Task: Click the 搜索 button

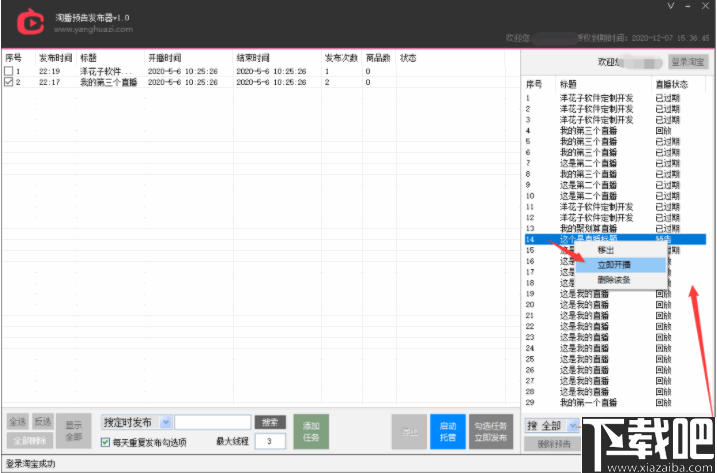Action: click(x=270, y=422)
